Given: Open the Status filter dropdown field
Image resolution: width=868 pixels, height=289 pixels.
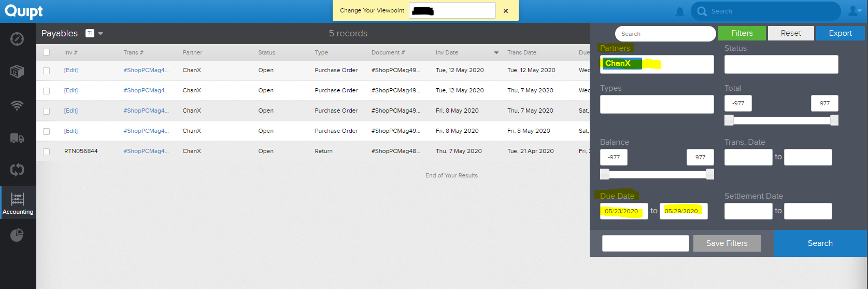Looking at the screenshot, I should point(781,64).
